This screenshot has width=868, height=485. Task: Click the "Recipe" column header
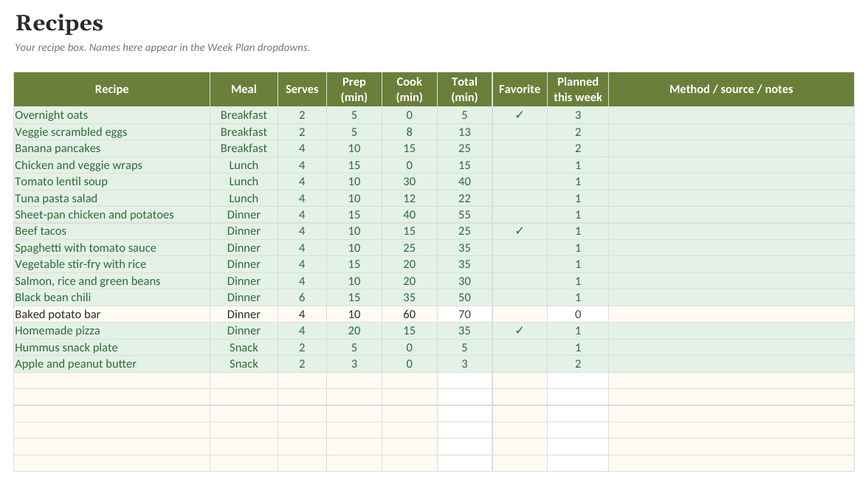[112, 89]
